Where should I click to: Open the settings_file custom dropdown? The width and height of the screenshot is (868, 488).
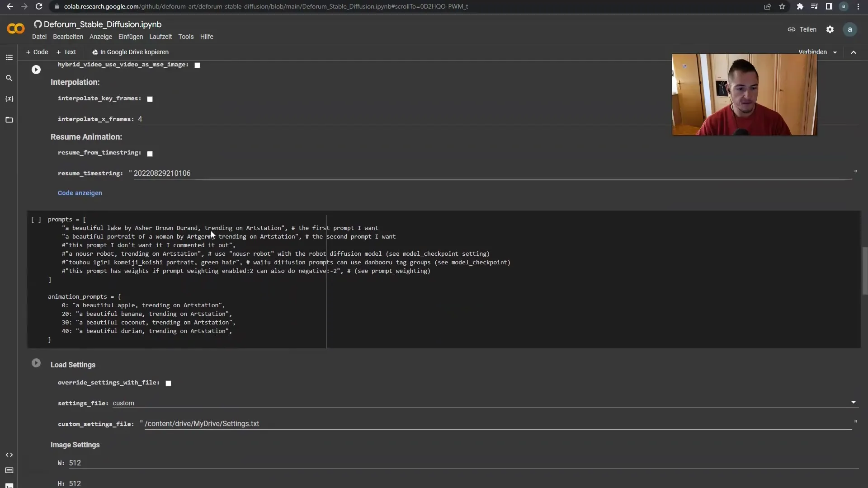(x=485, y=403)
